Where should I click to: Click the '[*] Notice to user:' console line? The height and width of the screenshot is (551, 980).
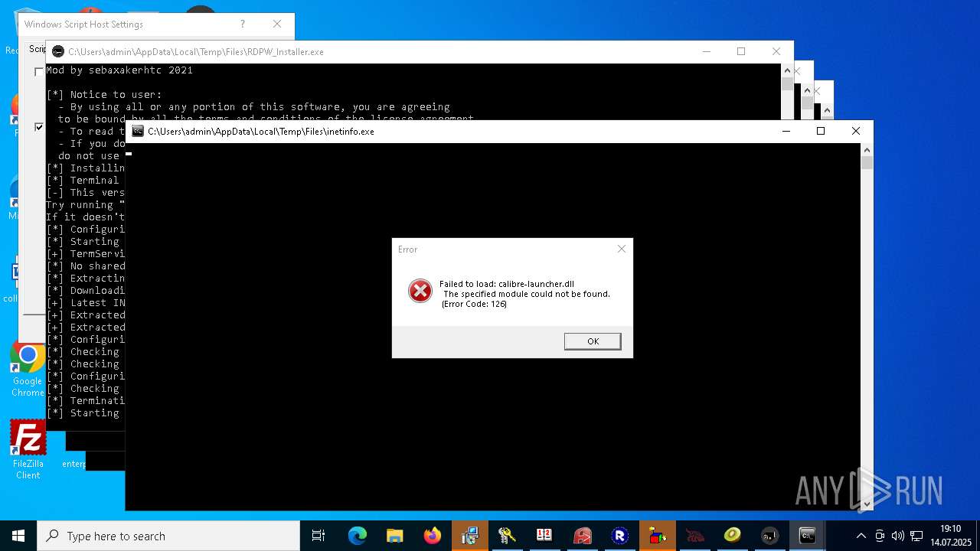(x=104, y=95)
